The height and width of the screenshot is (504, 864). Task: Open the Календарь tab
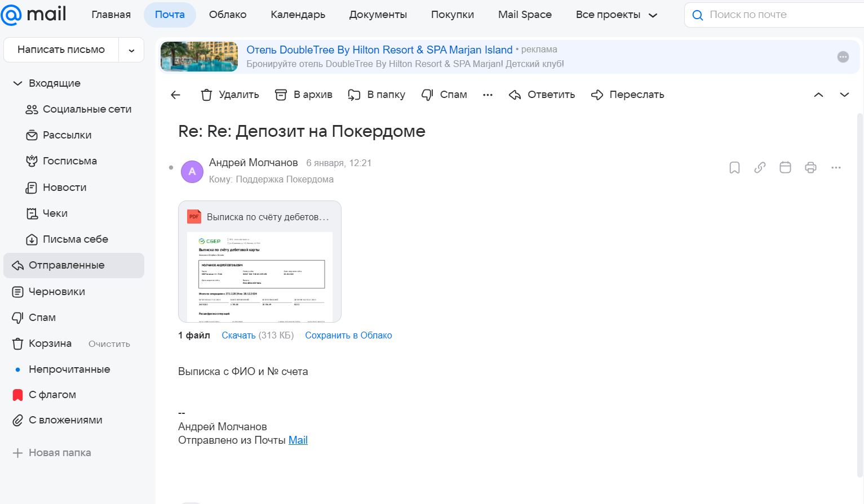point(298,15)
